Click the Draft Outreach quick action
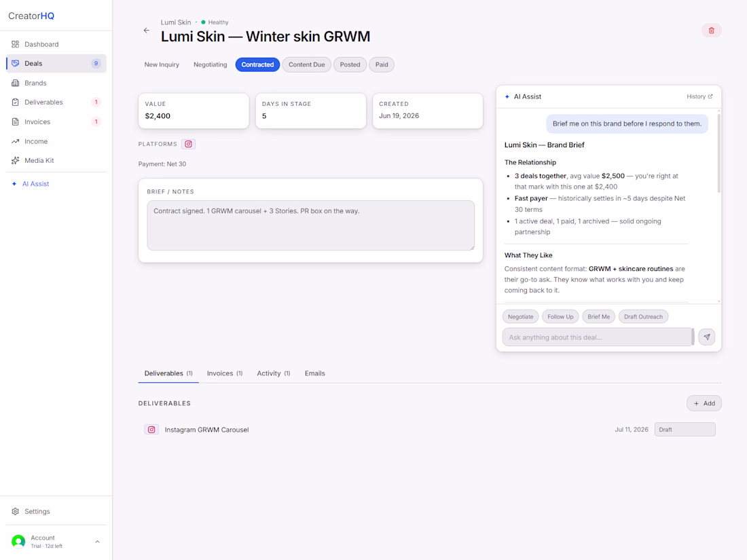747x560 pixels. [x=643, y=317]
